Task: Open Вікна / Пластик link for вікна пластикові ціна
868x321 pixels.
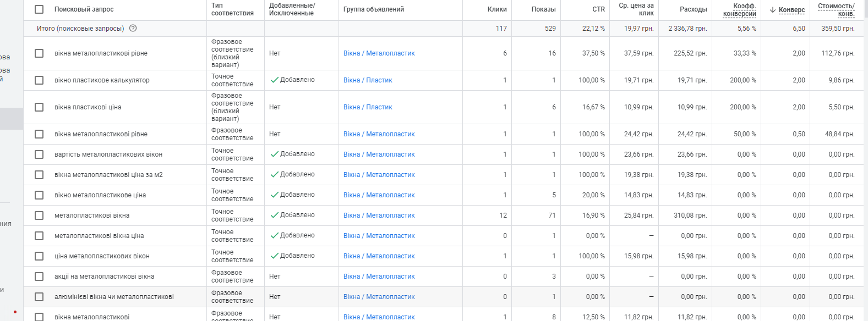Action: tap(368, 107)
